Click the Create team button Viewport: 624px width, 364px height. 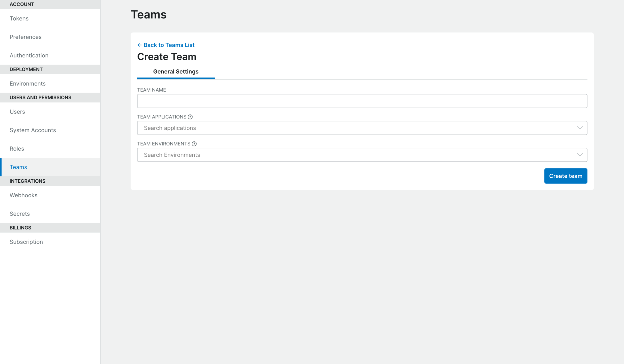(x=566, y=176)
